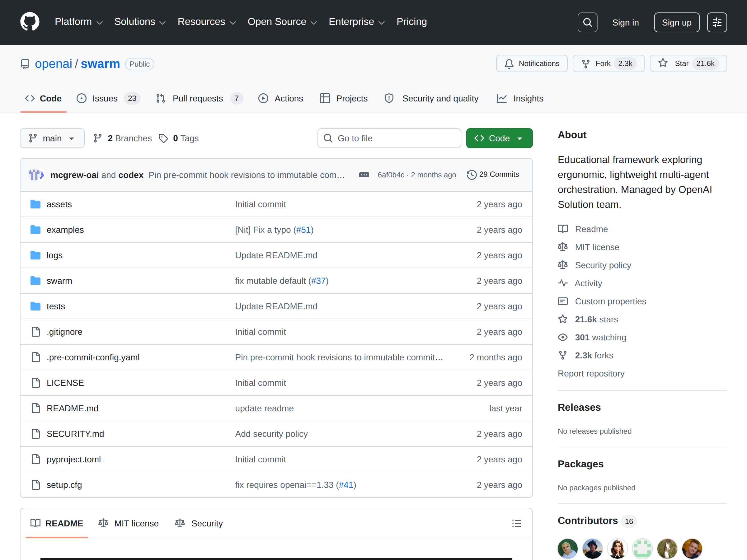This screenshot has height=560, width=747.
Task: Expand the Platform menu
Action: pos(78,22)
